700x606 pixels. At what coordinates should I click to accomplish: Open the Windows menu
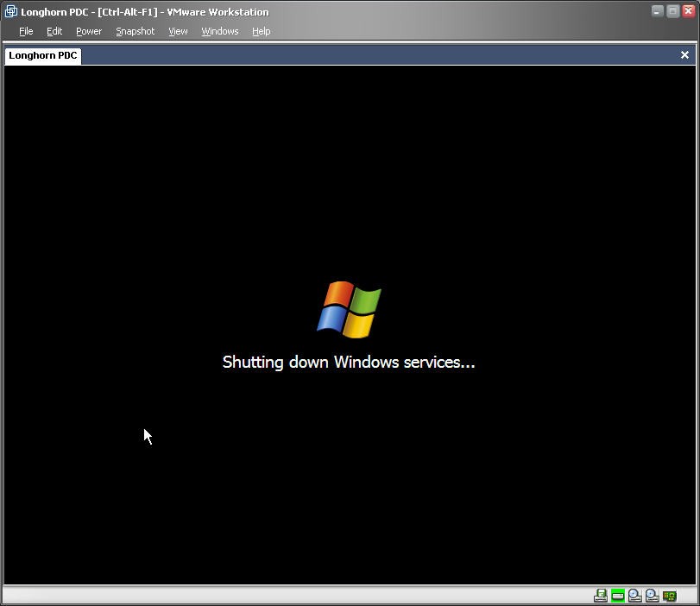pos(220,31)
